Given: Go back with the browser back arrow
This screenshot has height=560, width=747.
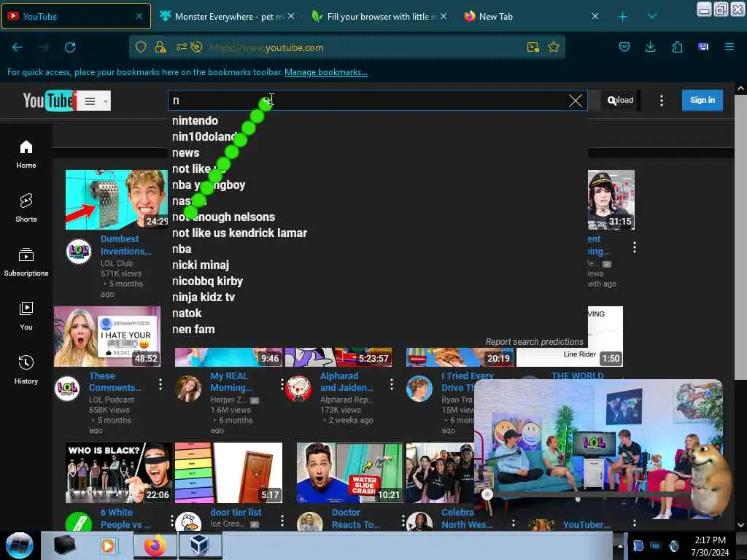Looking at the screenshot, I should pyautogui.click(x=18, y=47).
